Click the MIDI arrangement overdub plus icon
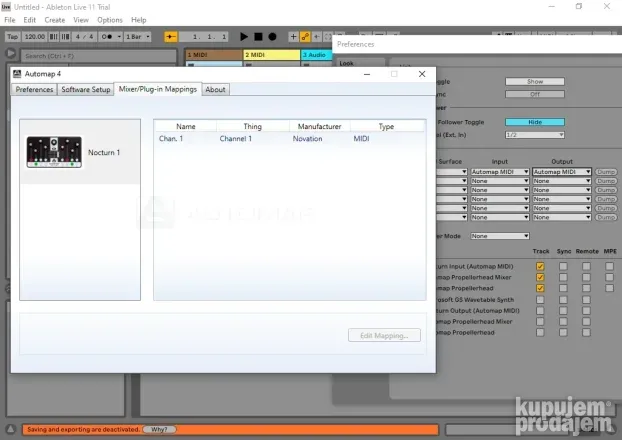 click(293, 37)
